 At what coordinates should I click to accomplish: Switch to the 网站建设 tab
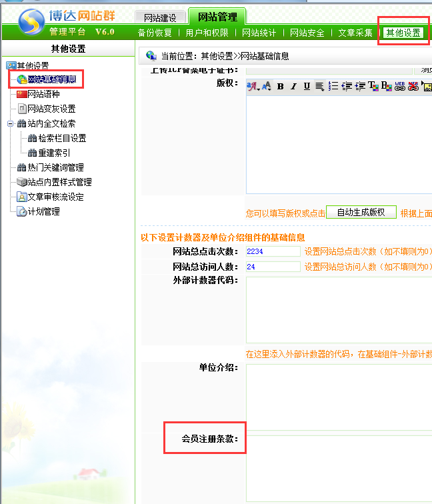[x=160, y=18]
